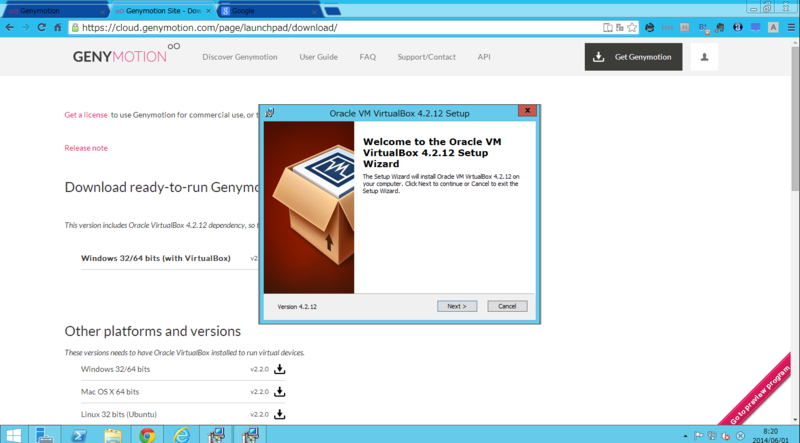This screenshot has height=443, width=800.
Task: Click the mobile device icon in the address bar
Action: pyautogui.click(x=608, y=28)
